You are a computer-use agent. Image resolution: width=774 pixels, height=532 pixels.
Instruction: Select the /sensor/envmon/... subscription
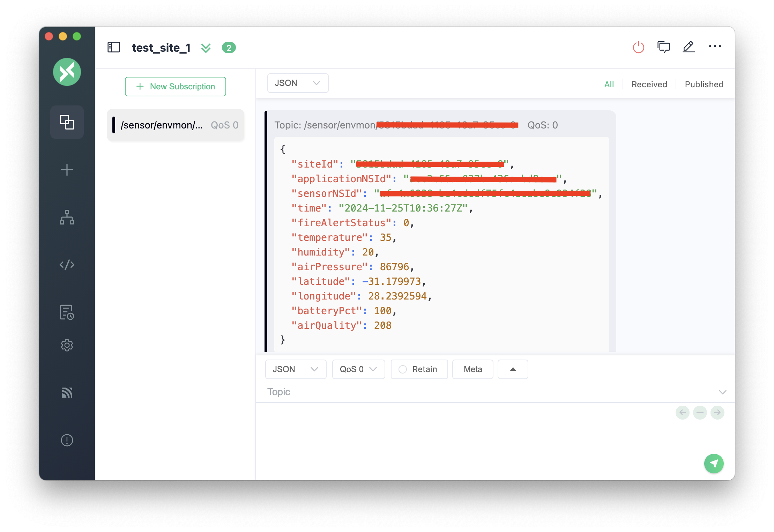tap(176, 125)
